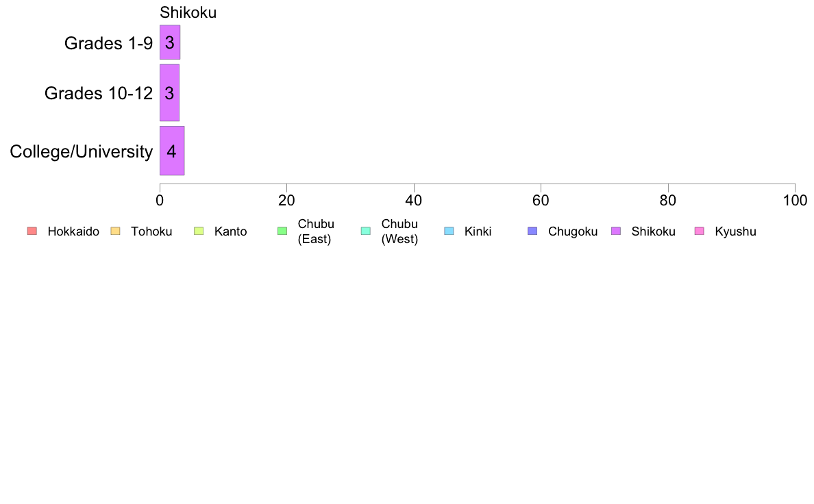Click the Chubu (East) green swatch
Image resolution: width=814 pixels, height=504 pixels.
click(x=282, y=231)
